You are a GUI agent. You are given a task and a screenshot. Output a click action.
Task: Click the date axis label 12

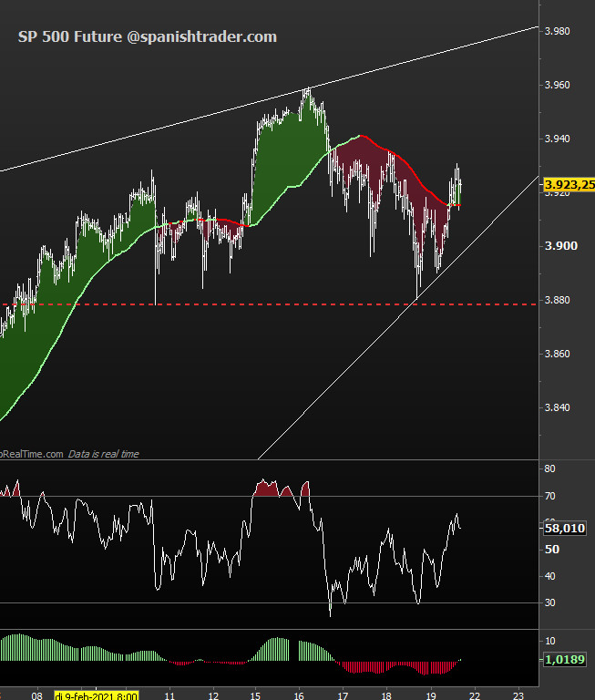(213, 695)
